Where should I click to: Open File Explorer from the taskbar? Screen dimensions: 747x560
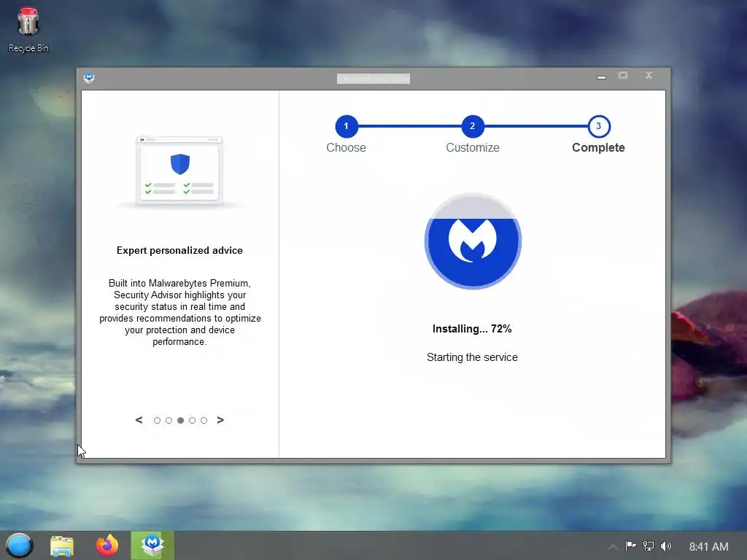pyautogui.click(x=62, y=545)
